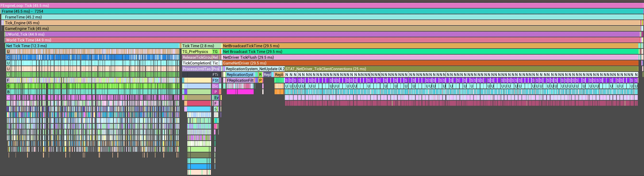The image size is (644, 176).
Task: Click the Tick_Engine (45 ms) event
Action: coord(321,23)
